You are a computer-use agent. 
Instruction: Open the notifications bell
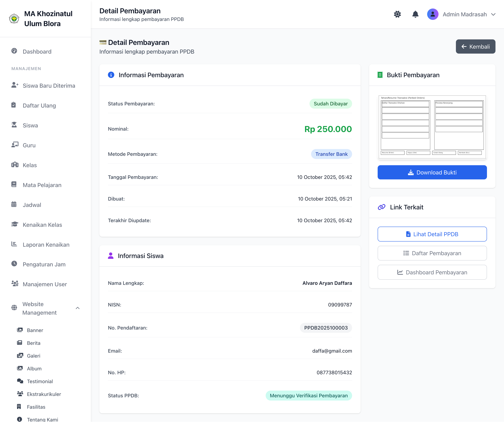click(x=415, y=14)
